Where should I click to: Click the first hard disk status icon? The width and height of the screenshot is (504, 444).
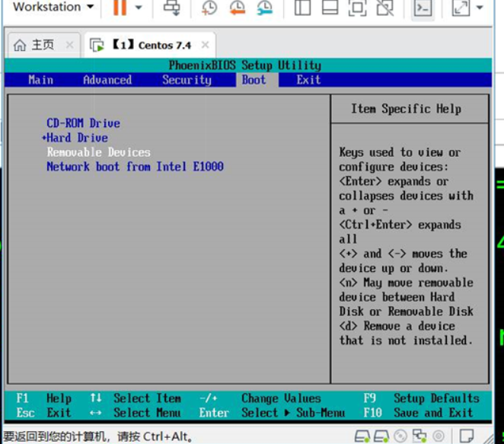pos(362,436)
